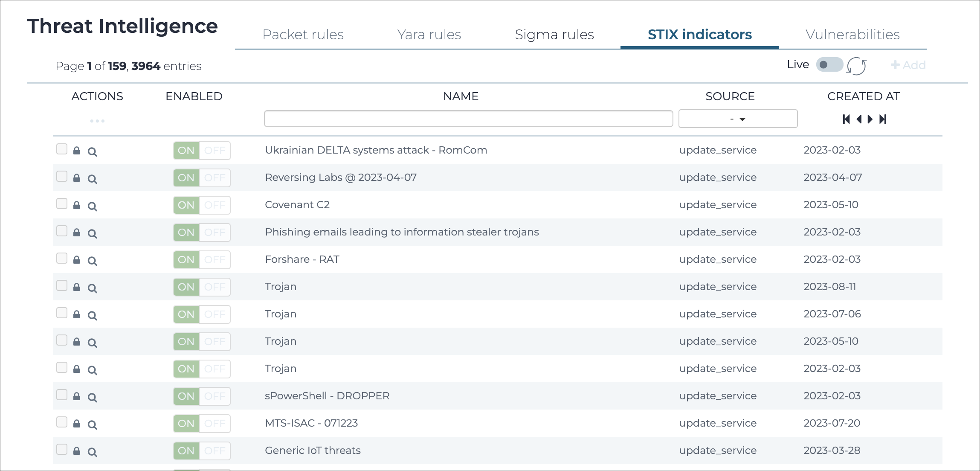The image size is (980, 471).
Task: Go to next page arrow
Action: point(870,119)
